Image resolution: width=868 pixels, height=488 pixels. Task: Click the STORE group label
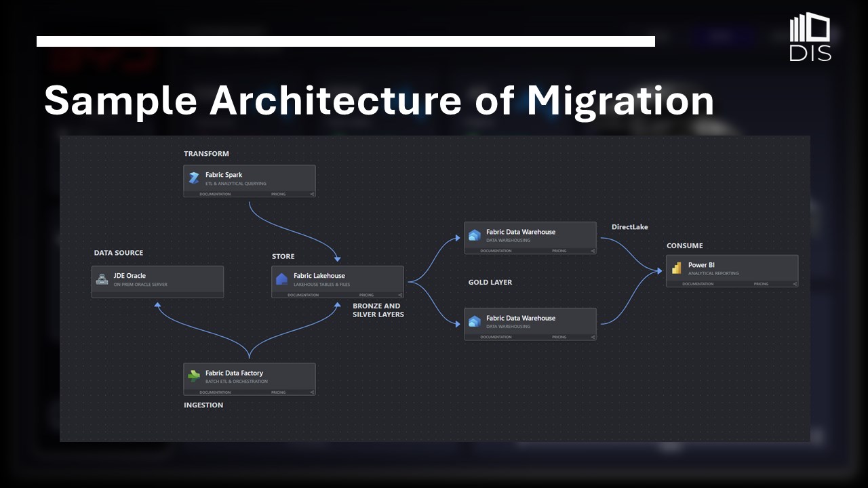pos(283,256)
